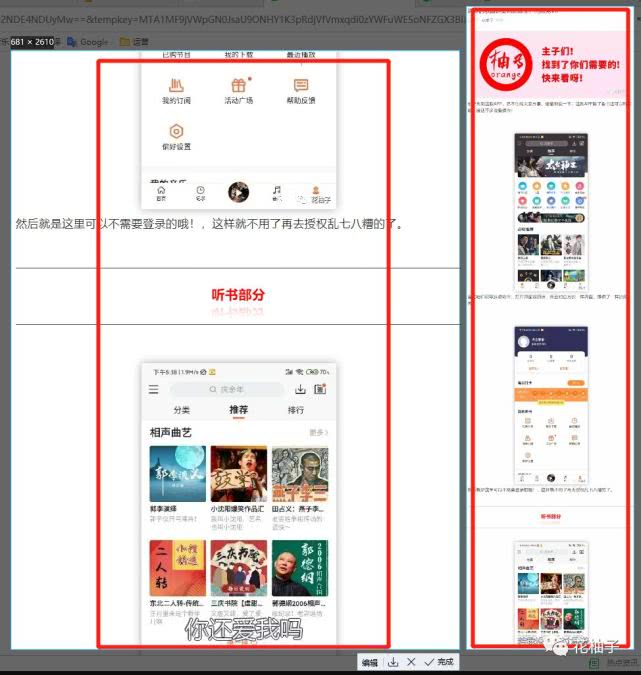Image resolution: width=641 pixels, height=675 pixels.
Task: Click the red 听书部分 heading in article
Action: [x=238, y=294]
